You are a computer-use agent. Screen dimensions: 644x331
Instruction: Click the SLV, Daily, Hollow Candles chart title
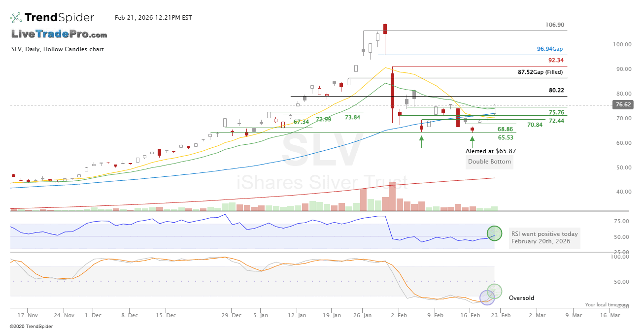tap(58, 49)
